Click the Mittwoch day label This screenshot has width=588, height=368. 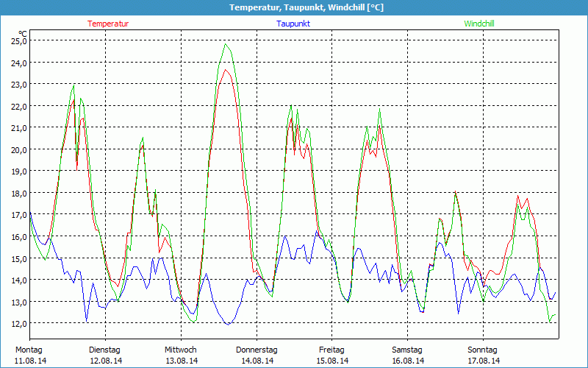[x=181, y=350]
